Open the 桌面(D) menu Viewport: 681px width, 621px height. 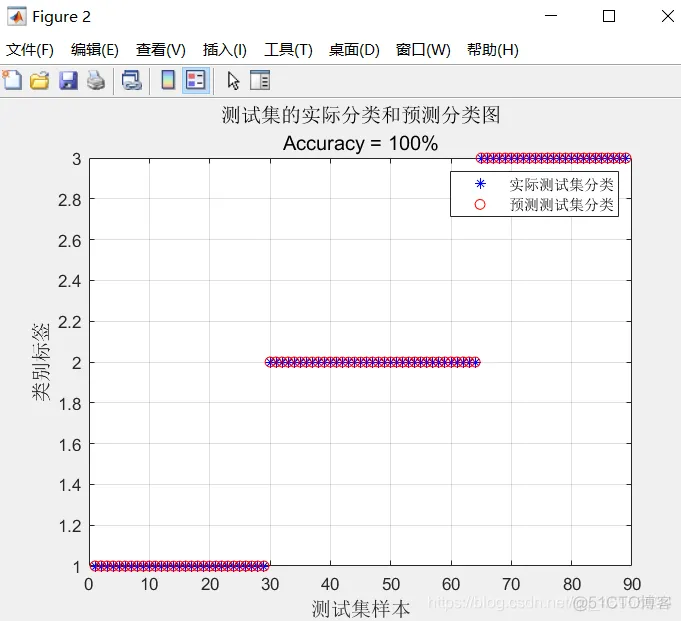click(354, 50)
